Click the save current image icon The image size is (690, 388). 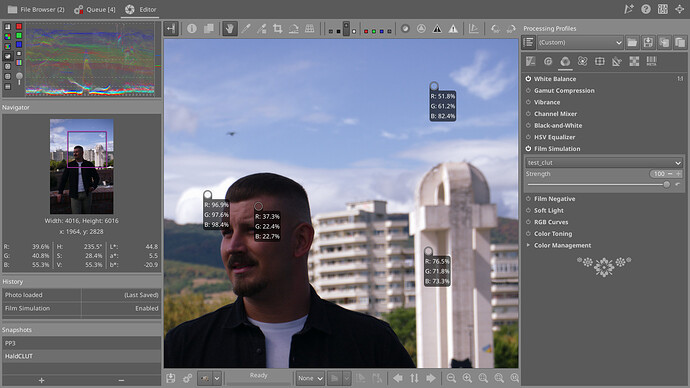[x=171, y=378]
